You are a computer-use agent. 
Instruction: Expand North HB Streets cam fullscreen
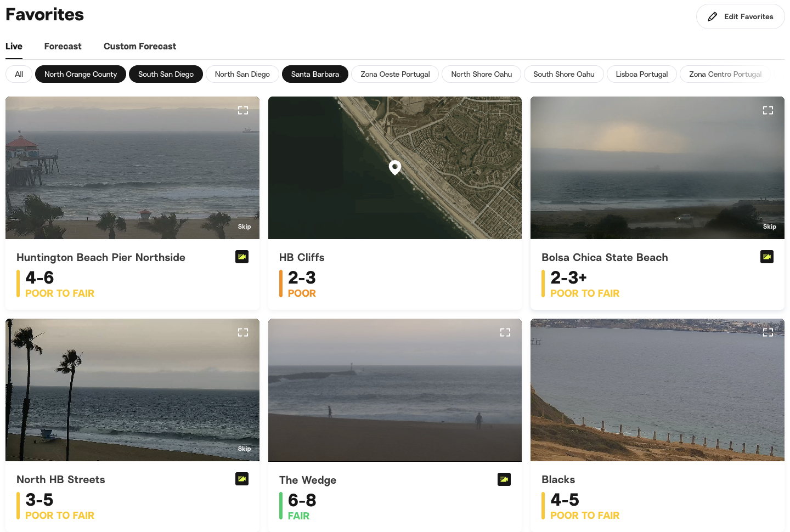243,332
